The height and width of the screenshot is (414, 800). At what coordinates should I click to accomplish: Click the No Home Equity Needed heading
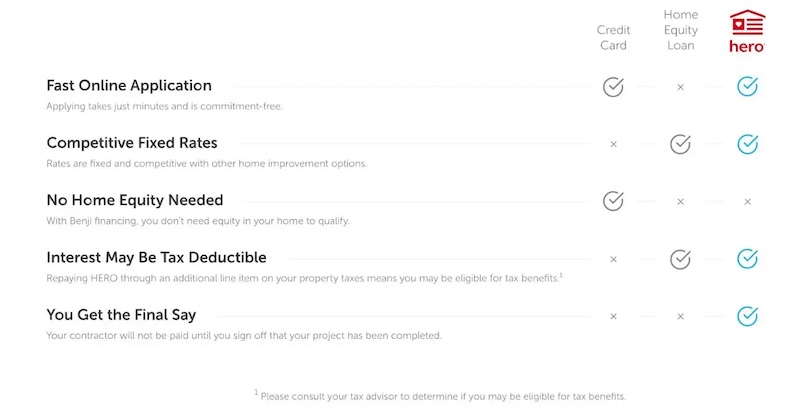(x=135, y=200)
